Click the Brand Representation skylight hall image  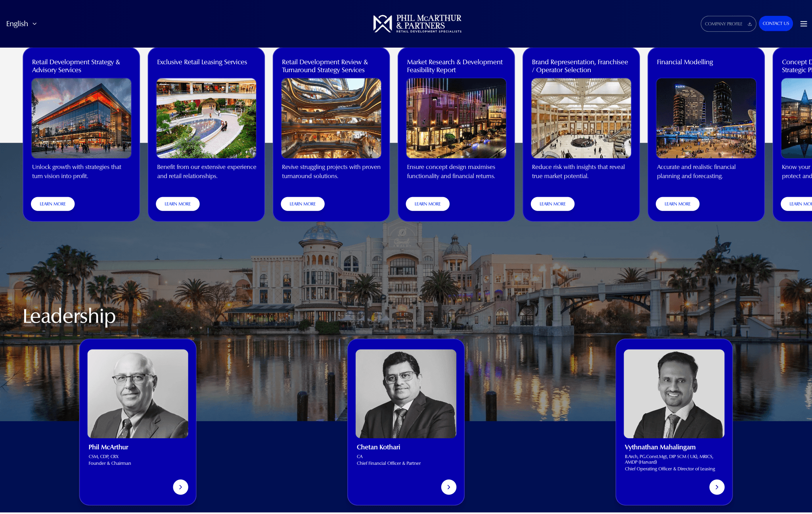[581, 118]
